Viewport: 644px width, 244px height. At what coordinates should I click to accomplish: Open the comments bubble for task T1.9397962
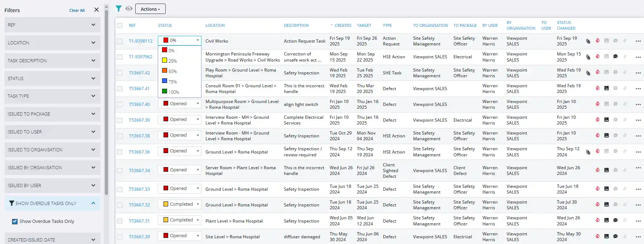(615, 57)
